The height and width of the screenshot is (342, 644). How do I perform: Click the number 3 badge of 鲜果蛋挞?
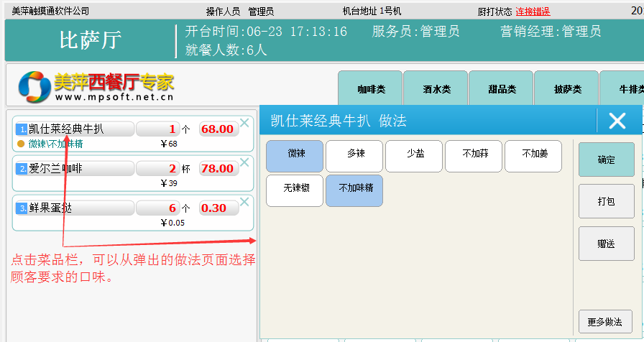pyautogui.click(x=22, y=208)
